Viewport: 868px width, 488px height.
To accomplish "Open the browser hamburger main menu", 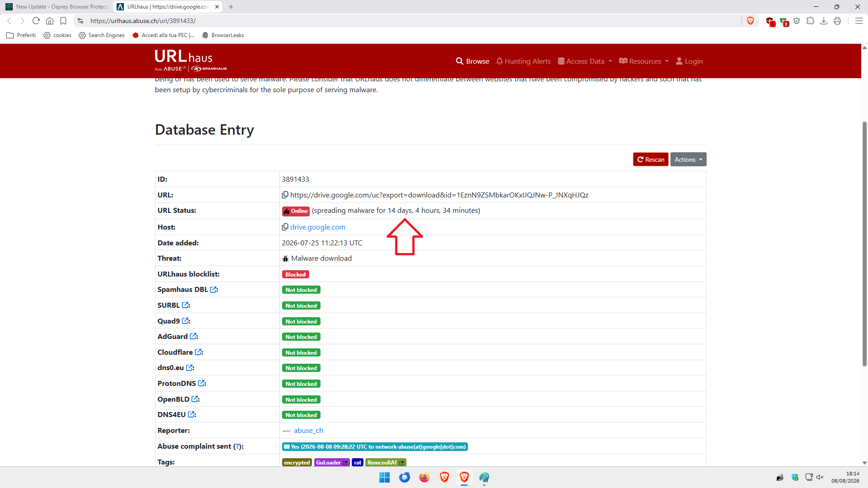I will (859, 21).
